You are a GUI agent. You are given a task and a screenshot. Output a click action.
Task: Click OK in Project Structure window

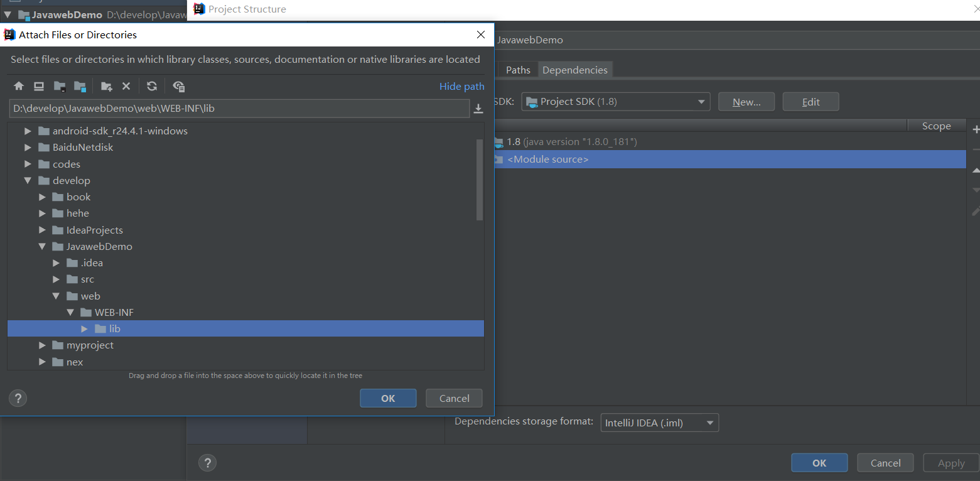click(819, 463)
